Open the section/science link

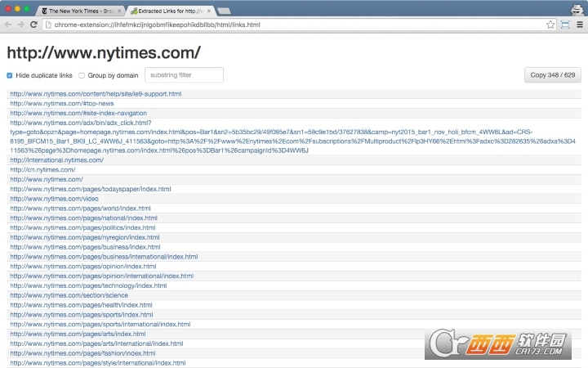[x=69, y=295]
